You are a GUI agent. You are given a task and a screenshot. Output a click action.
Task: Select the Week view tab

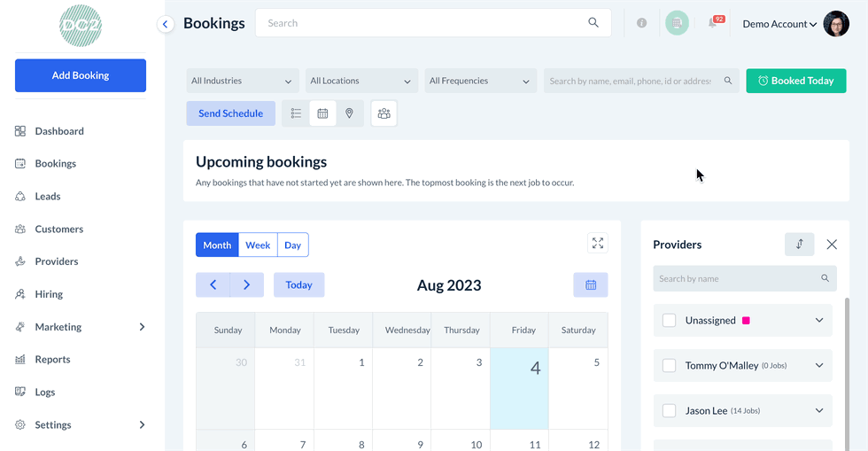(258, 245)
